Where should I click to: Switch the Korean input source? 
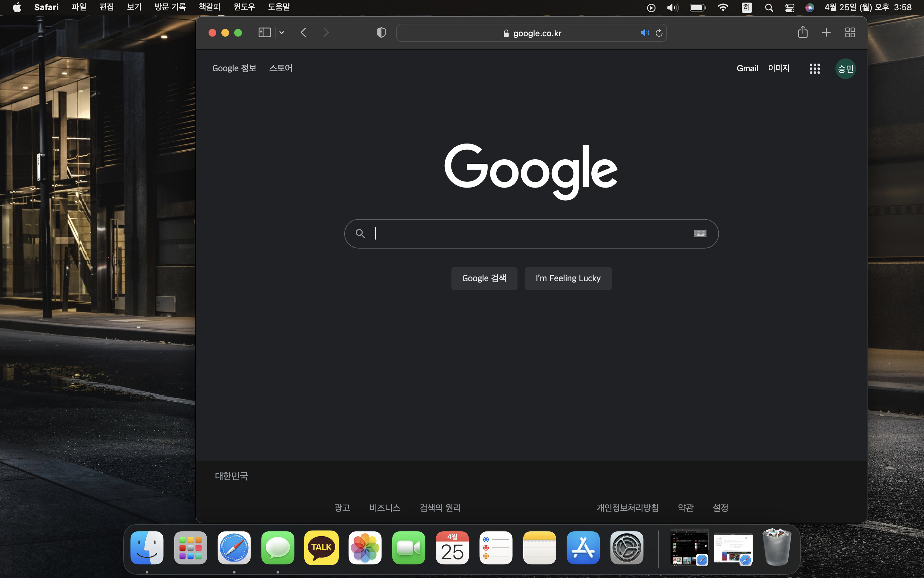pos(747,8)
